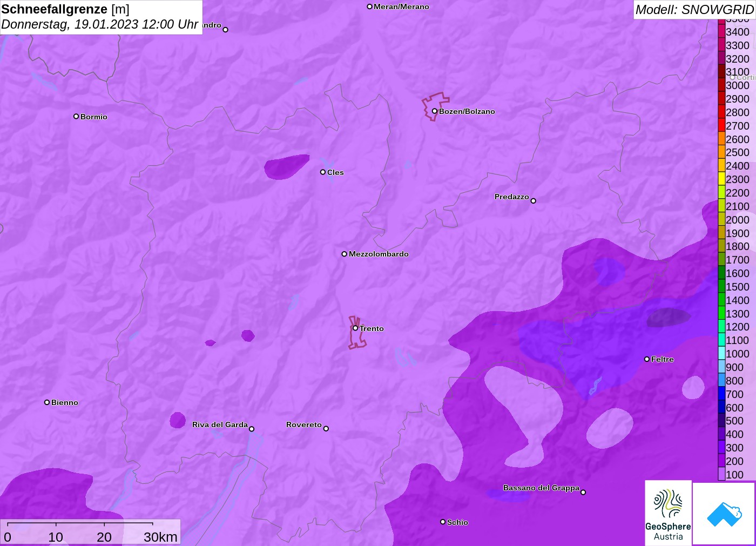Click the Trento label text

point(372,328)
